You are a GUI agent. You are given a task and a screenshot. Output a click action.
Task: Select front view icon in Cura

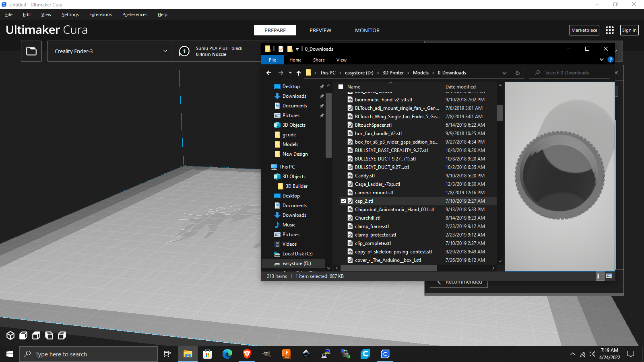(23, 335)
